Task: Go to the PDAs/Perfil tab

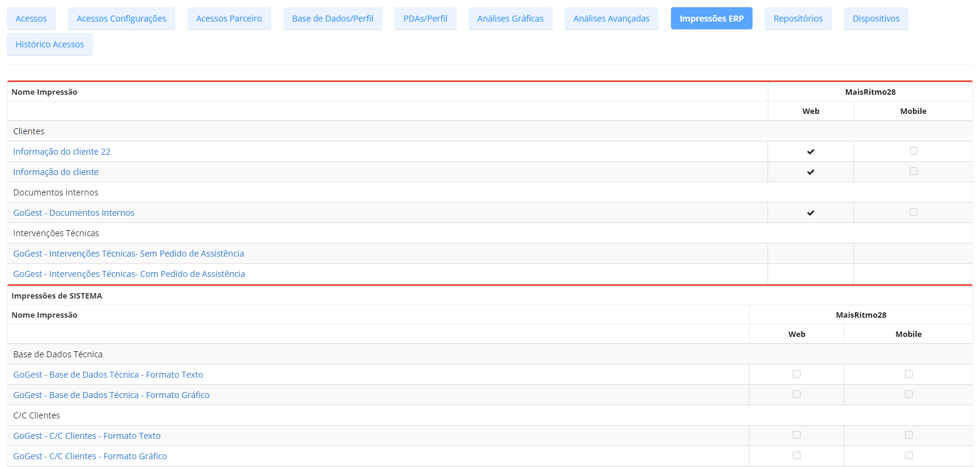Action: [425, 19]
